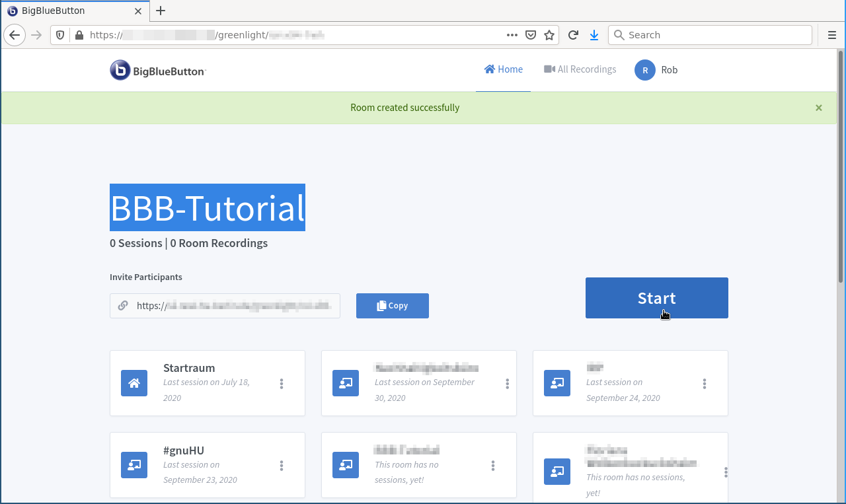
Task: Click the link icon in invite field
Action: click(123, 306)
